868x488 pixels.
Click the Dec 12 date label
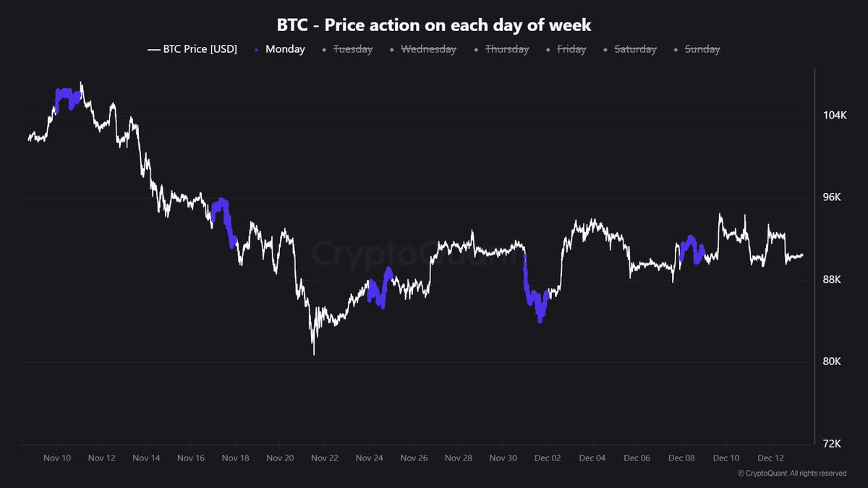[x=770, y=458]
